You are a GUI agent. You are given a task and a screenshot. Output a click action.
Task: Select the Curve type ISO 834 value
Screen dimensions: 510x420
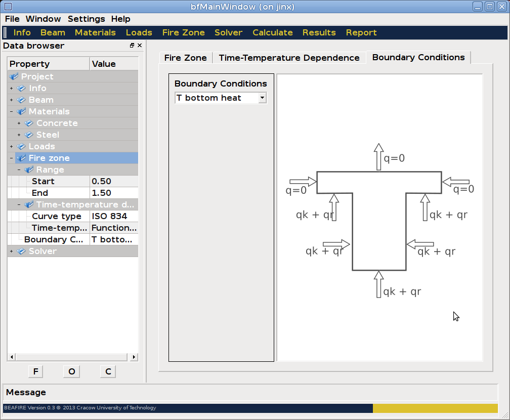[113, 217]
